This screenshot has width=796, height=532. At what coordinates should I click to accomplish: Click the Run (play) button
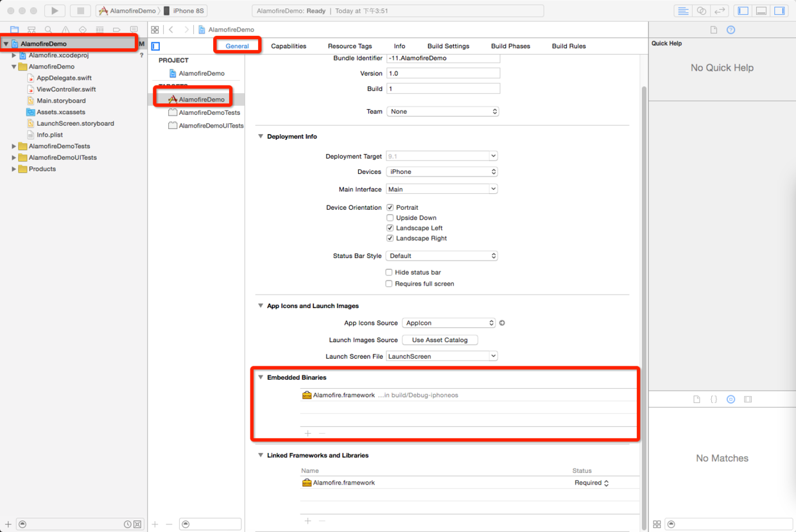tap(55, 11)
